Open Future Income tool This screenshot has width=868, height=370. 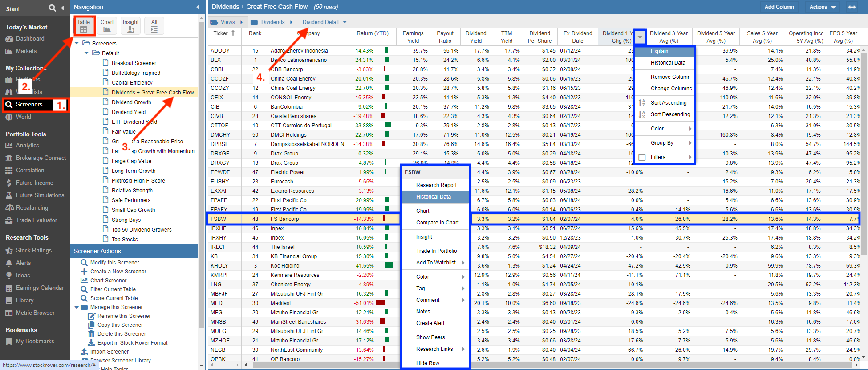pos(35,183)
